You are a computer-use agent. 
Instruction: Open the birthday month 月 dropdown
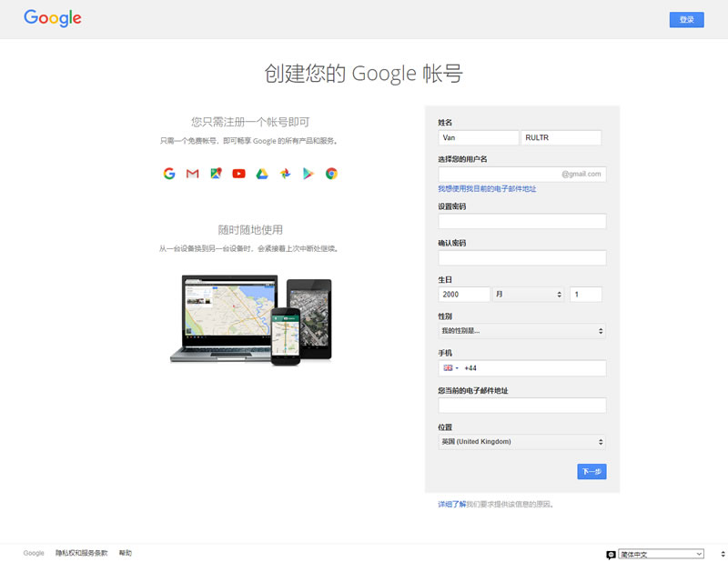[529, 295]
